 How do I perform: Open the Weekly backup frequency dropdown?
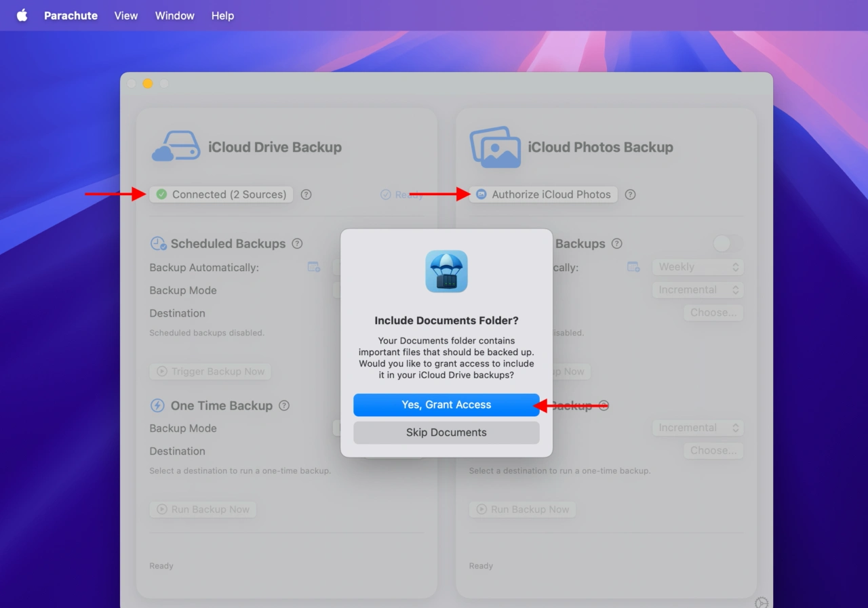[698, 267]
